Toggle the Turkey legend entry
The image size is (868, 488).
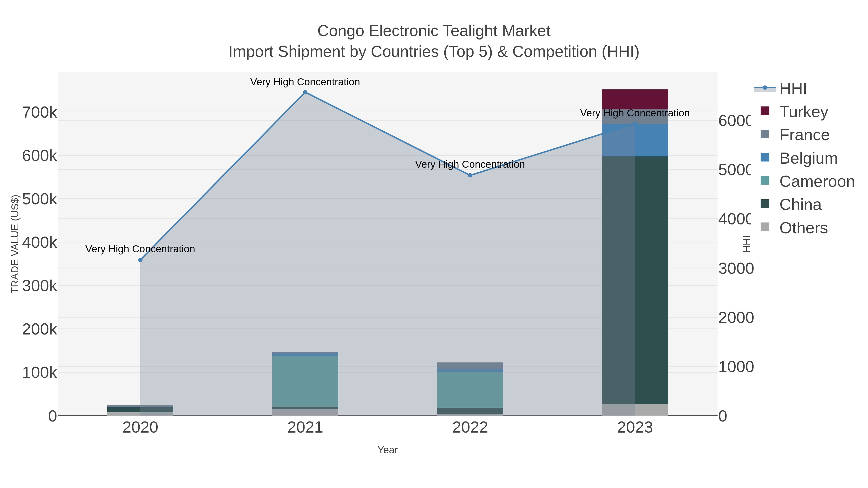point(791,112)
